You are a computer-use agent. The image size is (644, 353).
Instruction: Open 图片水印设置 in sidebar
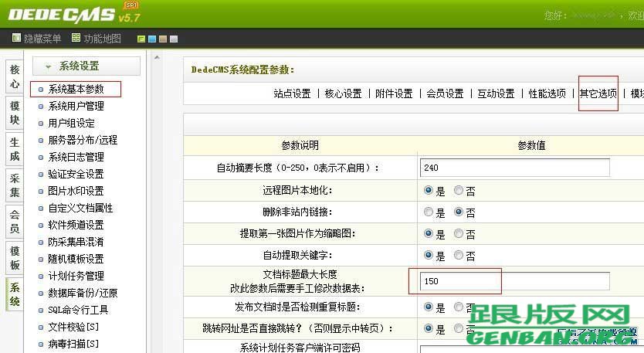coord(76,191)
